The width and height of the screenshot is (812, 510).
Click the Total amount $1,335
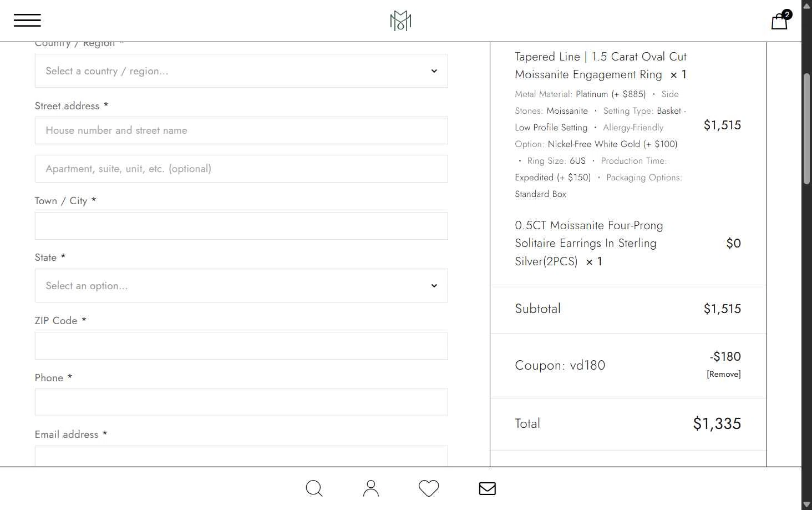[x=717, y=423]
